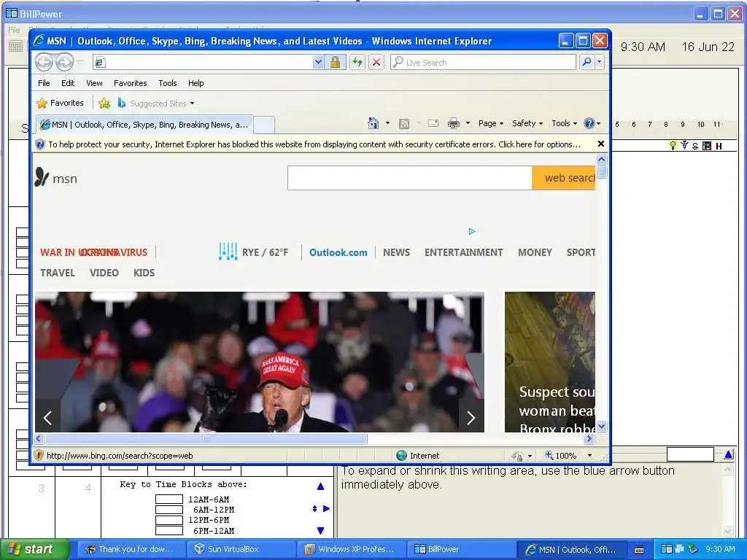Open the Safety dropdown in the command bar
The image size is (747, 560).
point(527,123)
